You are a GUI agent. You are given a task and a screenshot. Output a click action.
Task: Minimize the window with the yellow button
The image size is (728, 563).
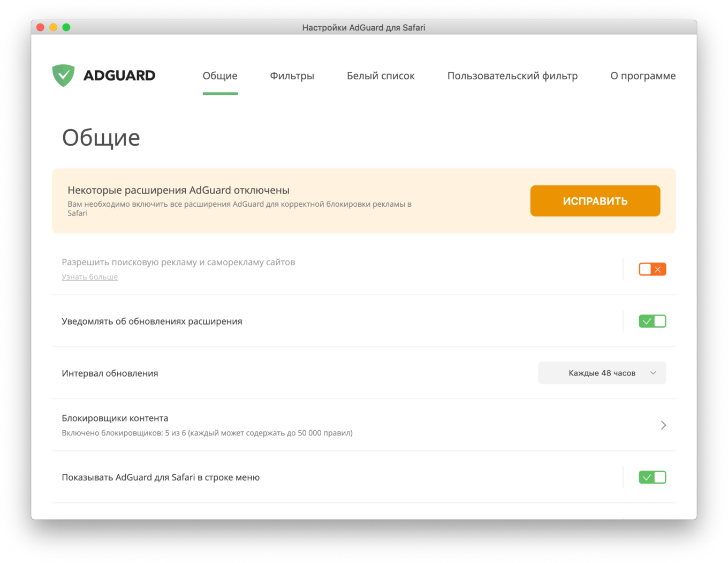coord(53,27)
